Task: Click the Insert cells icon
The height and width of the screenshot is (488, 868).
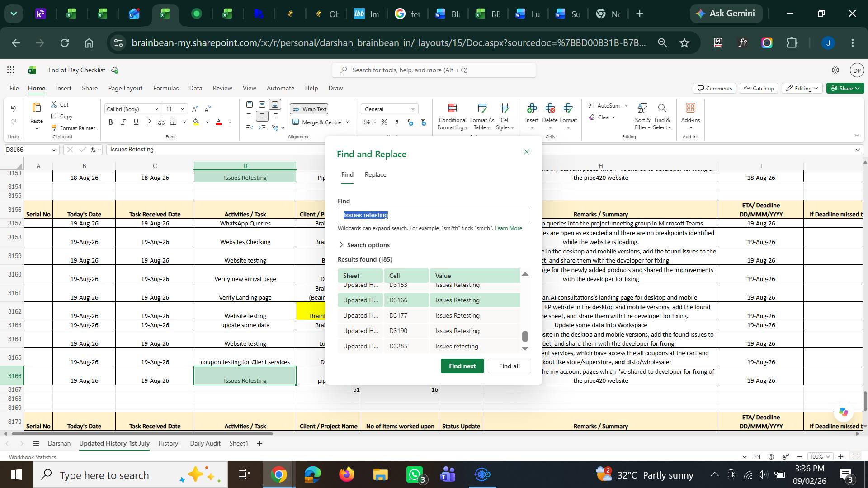Action: [532, 108]
